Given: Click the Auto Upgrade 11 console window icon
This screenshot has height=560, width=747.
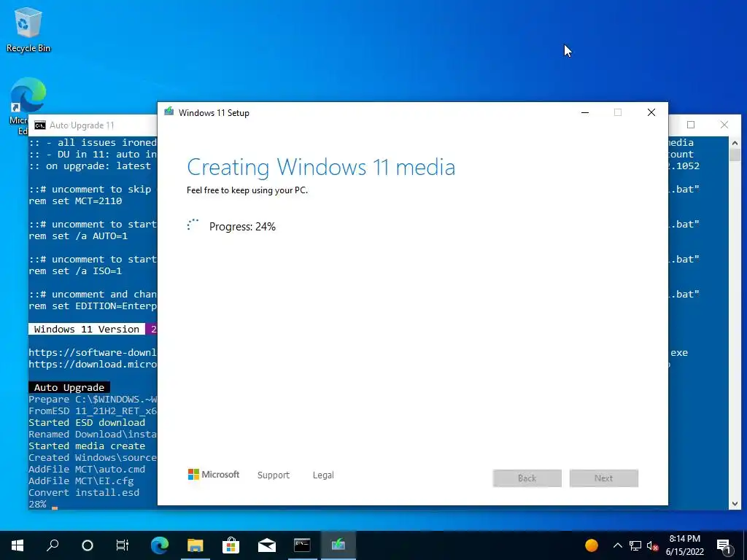Looking at the screenshot, I should (40, 125).
